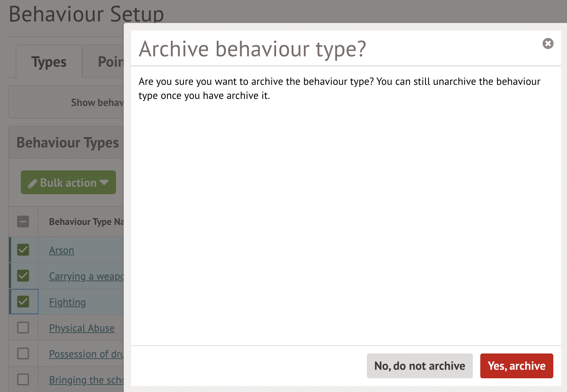Image resolution: width=567 pixels, height=392 pixels.
Task: Click the Carrying a weapon link
Action: [x=86, y=276]
